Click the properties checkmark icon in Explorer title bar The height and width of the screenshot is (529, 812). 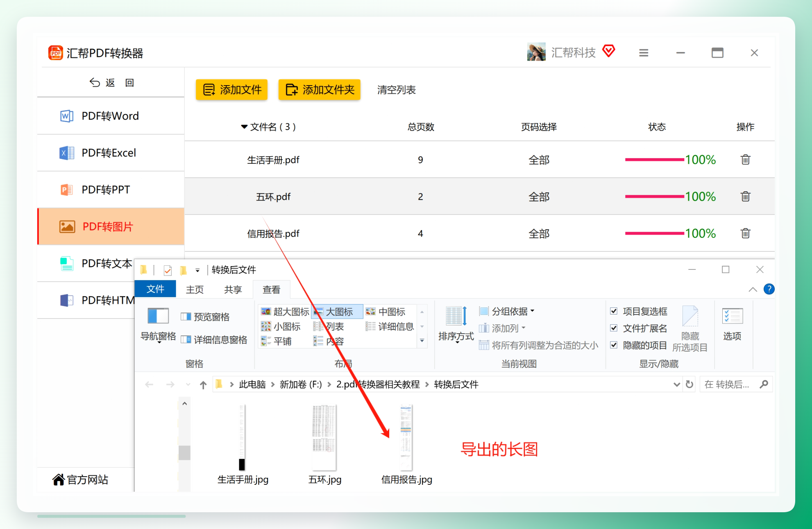[x=167, y=270]
